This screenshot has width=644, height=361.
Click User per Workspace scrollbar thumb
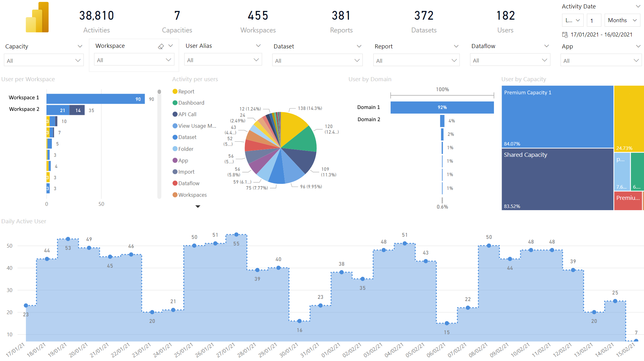159,91
